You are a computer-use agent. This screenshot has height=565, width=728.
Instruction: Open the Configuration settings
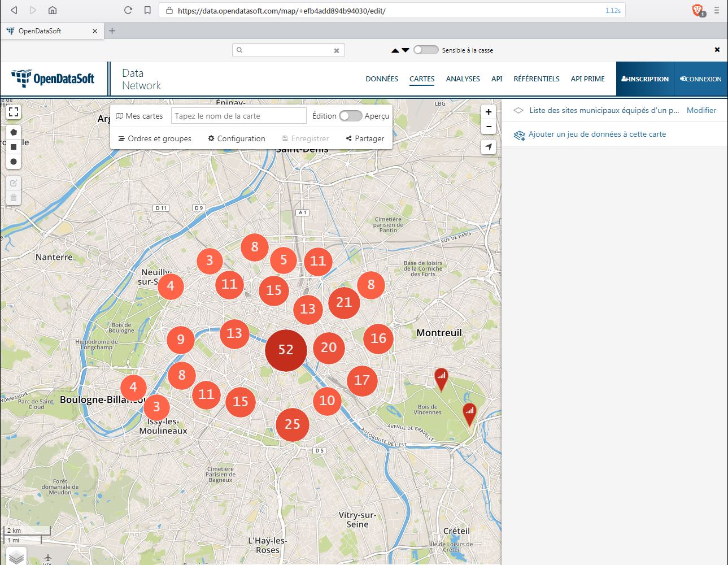[x=236, y=138]
